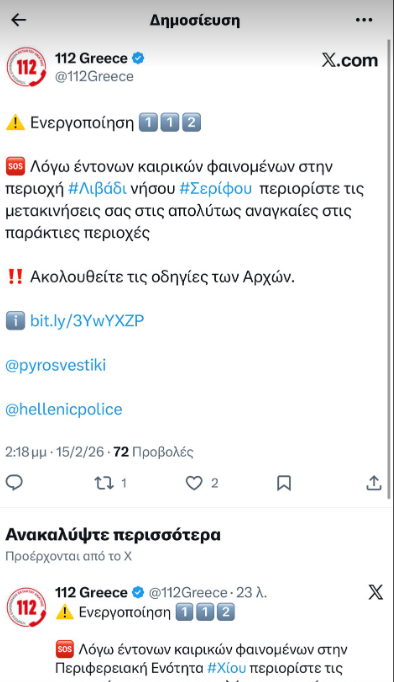
Task: Open the #Λιβάδι hashtag
Action: (x=97, y=189)
